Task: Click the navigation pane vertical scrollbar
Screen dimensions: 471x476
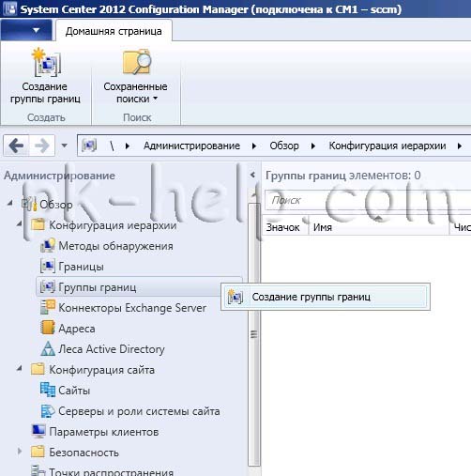Action: (x=254, y=335)
